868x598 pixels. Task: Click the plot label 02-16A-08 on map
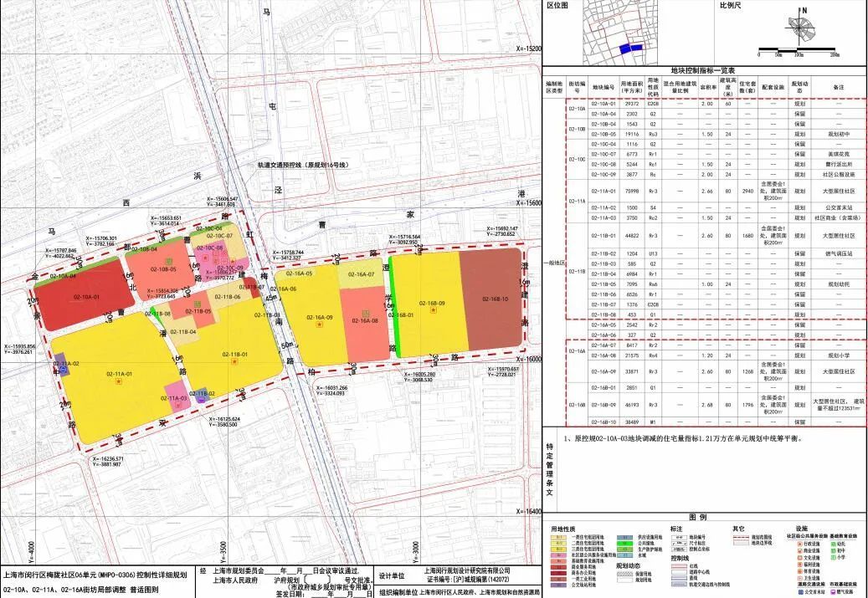(x=365, y=321)
